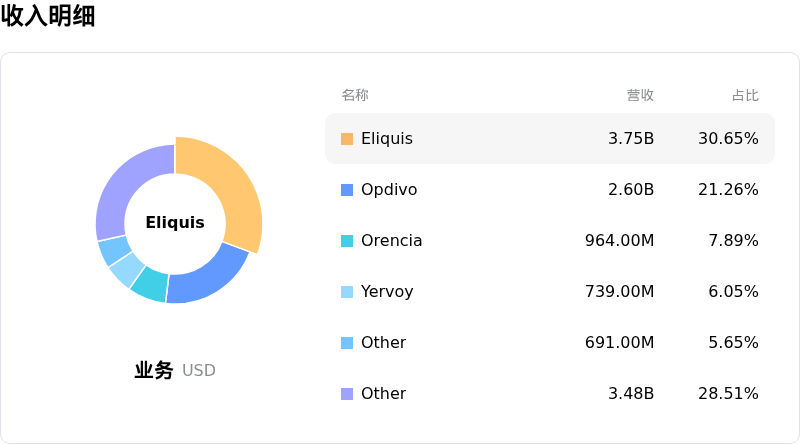Click the teal swatch beside Orencia
This screenshot has width=800, height=444.
coord(347,241)
